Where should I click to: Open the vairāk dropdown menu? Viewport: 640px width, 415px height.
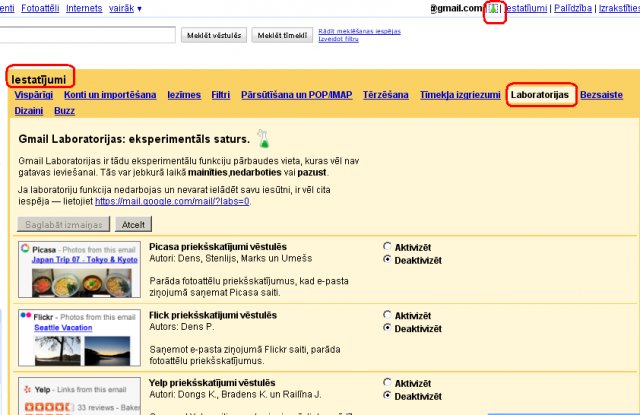pos(125,8)
